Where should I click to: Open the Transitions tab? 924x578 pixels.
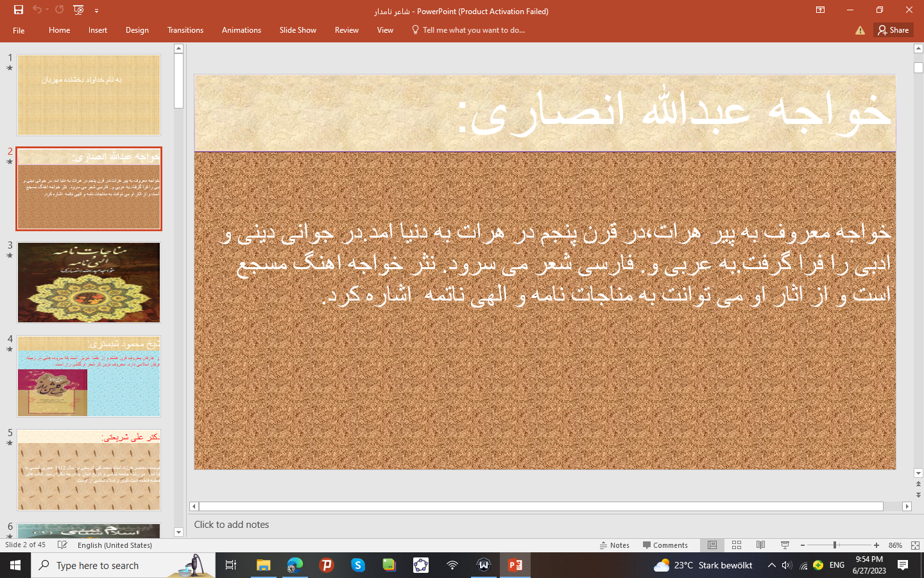click(185, 30)
